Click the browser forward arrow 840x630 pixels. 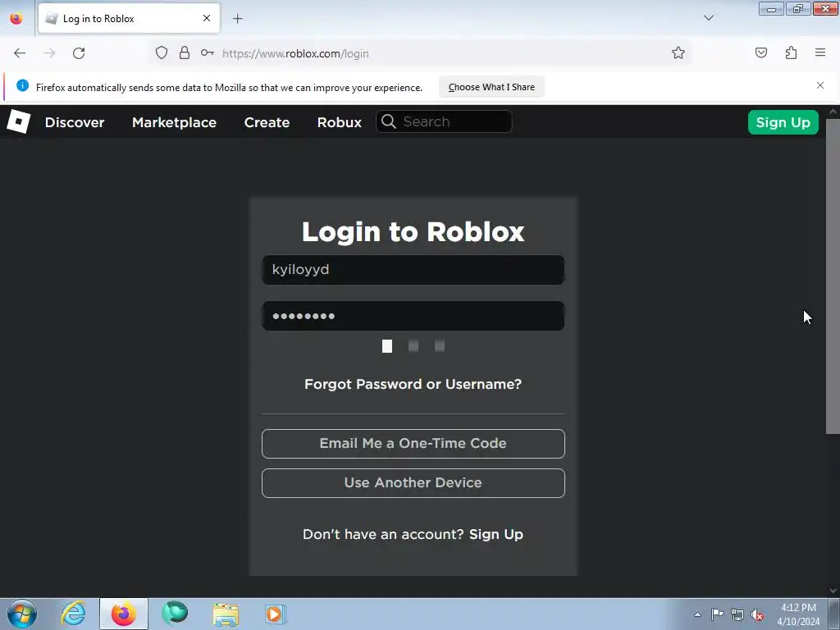(x=49, y=53)
